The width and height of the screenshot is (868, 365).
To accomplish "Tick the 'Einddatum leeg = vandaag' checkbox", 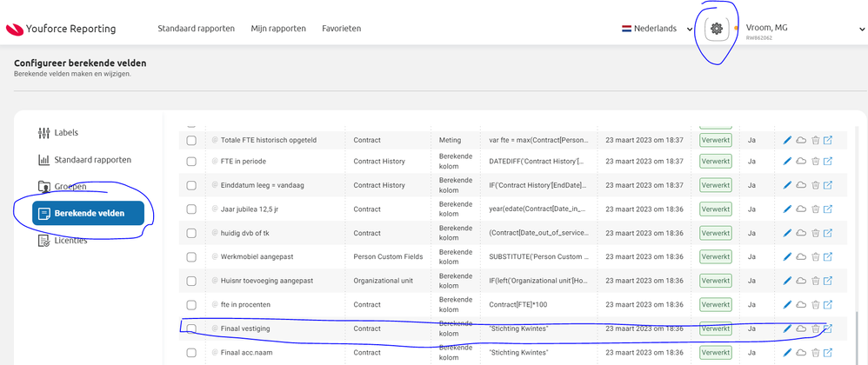I will [x=191, y=185].
